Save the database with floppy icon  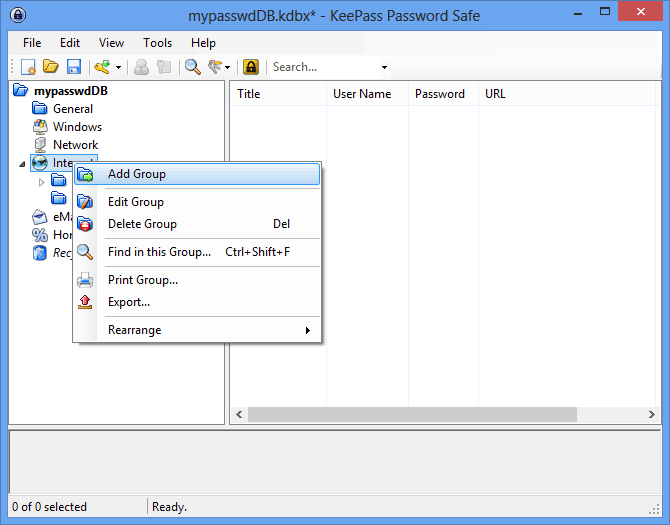74,67
